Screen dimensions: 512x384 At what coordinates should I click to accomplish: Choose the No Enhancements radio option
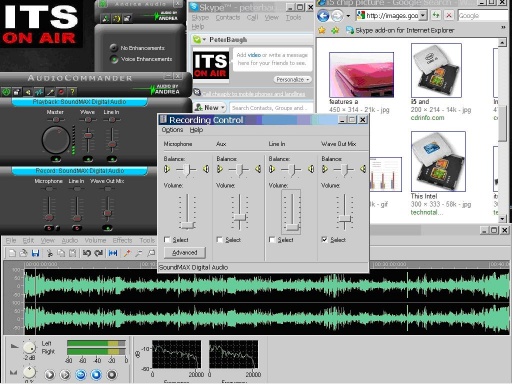114,48
